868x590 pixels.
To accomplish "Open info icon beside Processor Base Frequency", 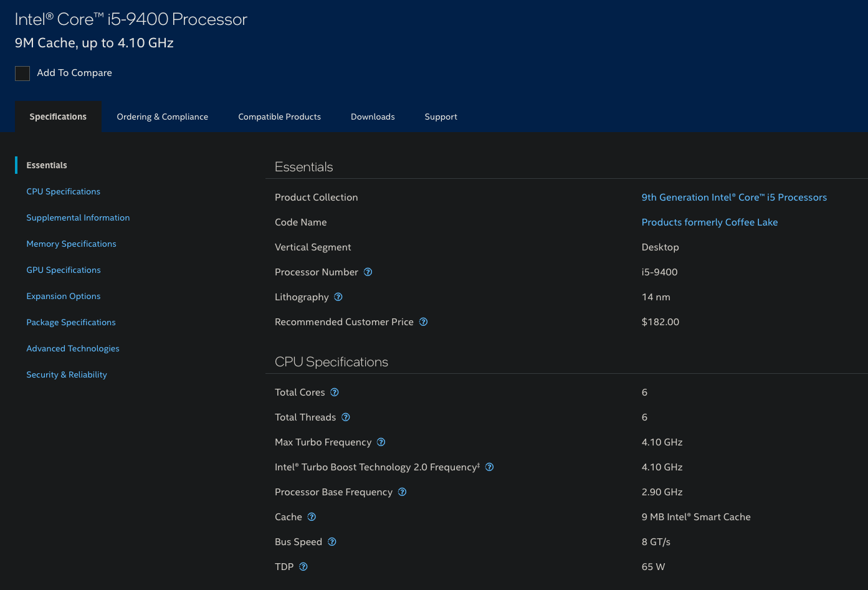I will coord(403,492).
